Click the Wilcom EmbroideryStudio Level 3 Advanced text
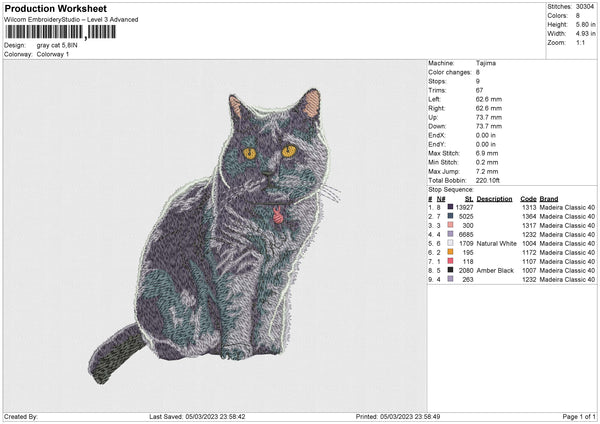The height and width of the screenshot is (424, 600). [71, 20]
